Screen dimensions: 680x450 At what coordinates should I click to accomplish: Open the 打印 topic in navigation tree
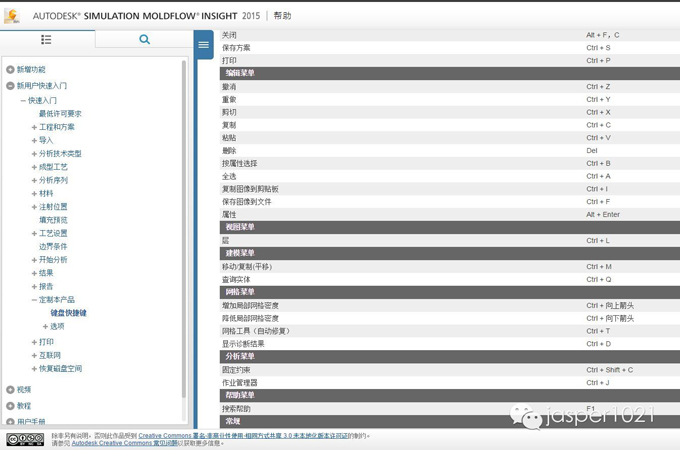pyautogui.click(x=46, y=342)
